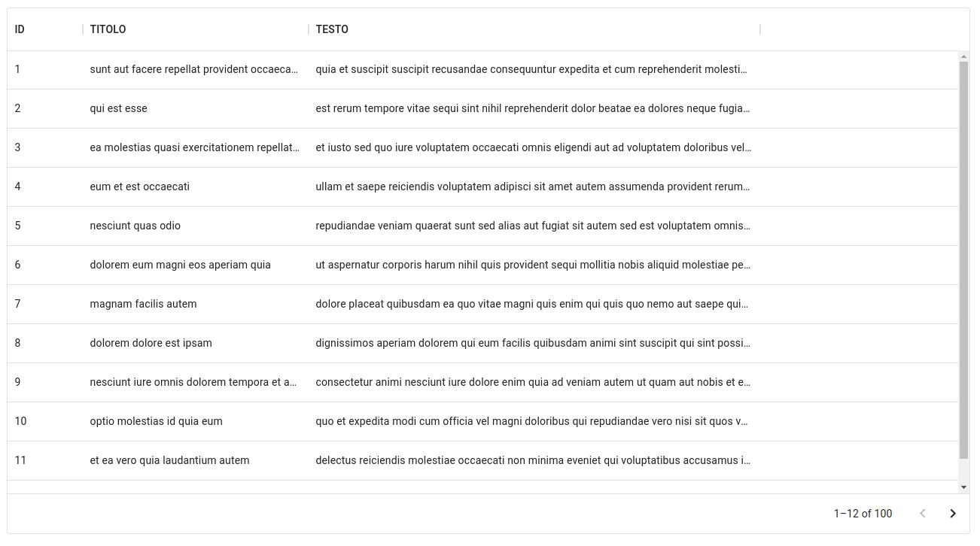Click the 'nesciunt quas odio' title cell

tap(135, 226)
